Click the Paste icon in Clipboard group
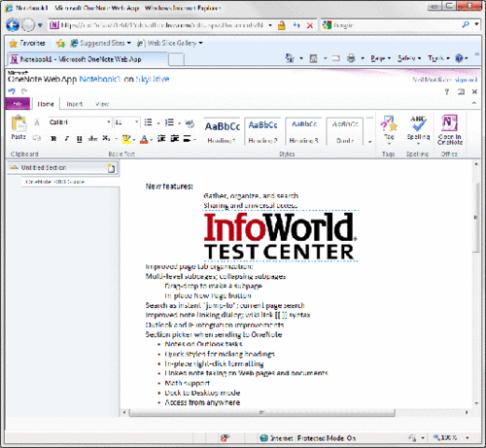Image resolution: width=486 pixels, height=448 pixels. click(18, 124)
